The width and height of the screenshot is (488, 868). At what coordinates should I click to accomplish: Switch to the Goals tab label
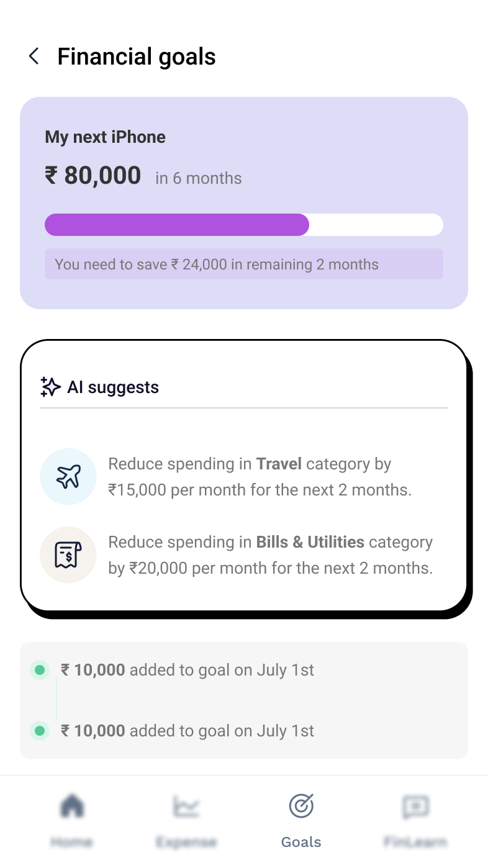click(x=301, y=842)
